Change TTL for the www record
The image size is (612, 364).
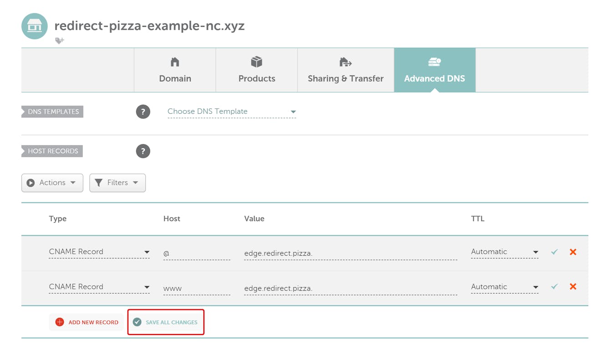[x=504, y=287]
